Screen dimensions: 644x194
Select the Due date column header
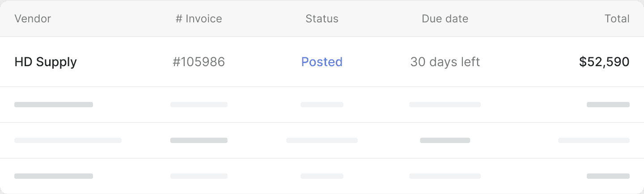445,19
